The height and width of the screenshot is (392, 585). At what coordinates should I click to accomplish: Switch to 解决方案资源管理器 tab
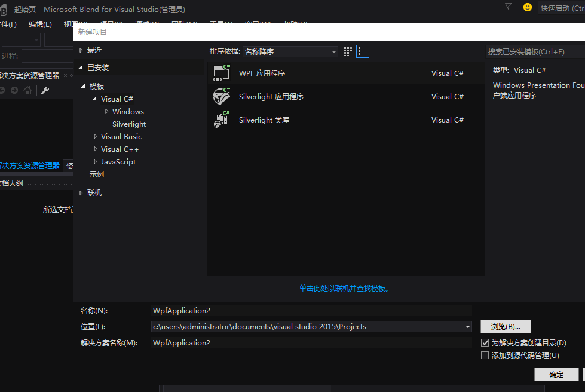30,166
